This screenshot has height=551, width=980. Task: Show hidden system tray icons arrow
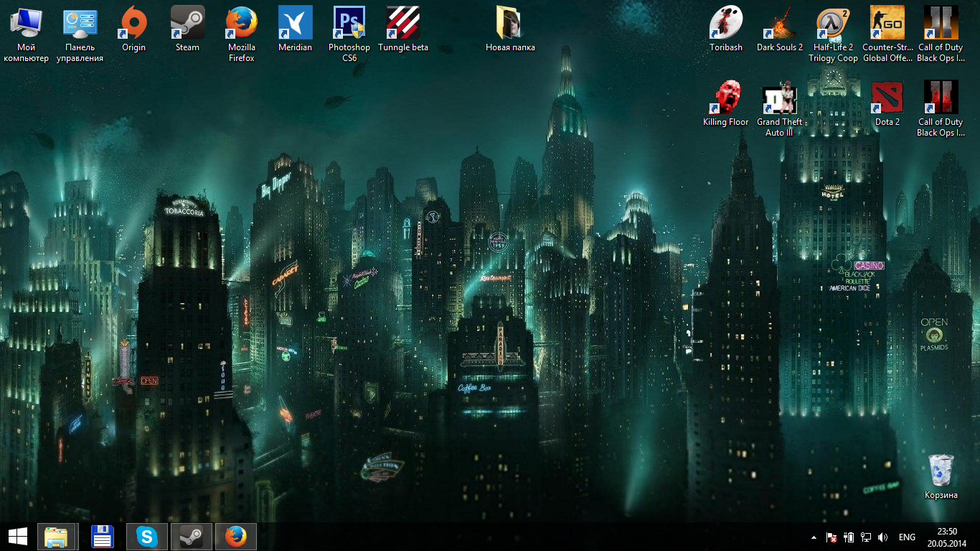814,537
